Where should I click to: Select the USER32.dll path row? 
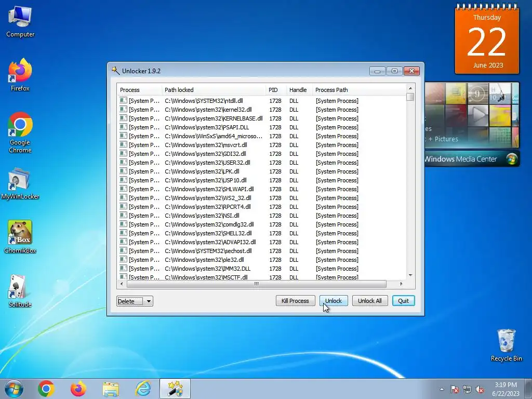click(208, 163)
